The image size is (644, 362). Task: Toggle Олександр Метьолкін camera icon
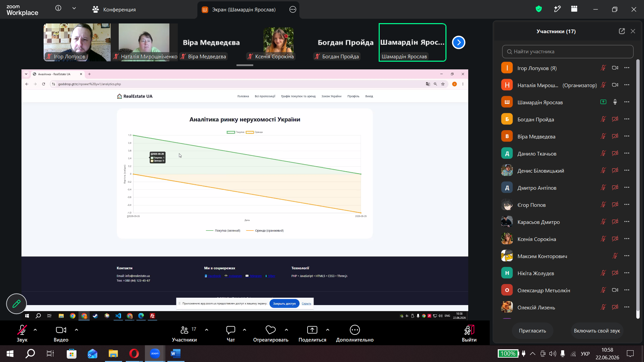(x=615, y=290)
